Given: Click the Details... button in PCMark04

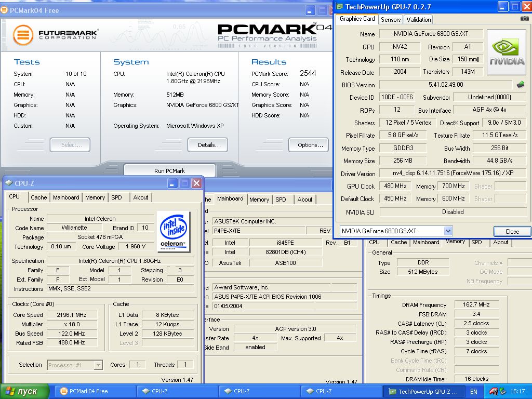Looking at the screenshot, I should (208, 145).
